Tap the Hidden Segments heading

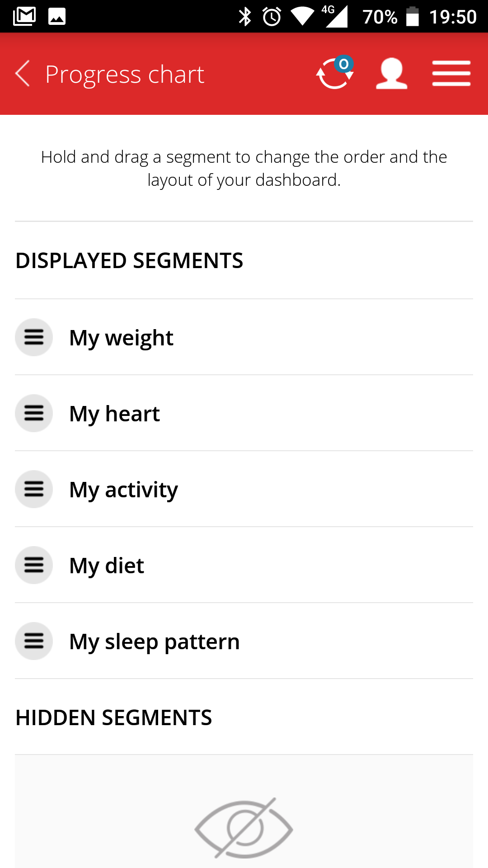click(x=114, y=718)
